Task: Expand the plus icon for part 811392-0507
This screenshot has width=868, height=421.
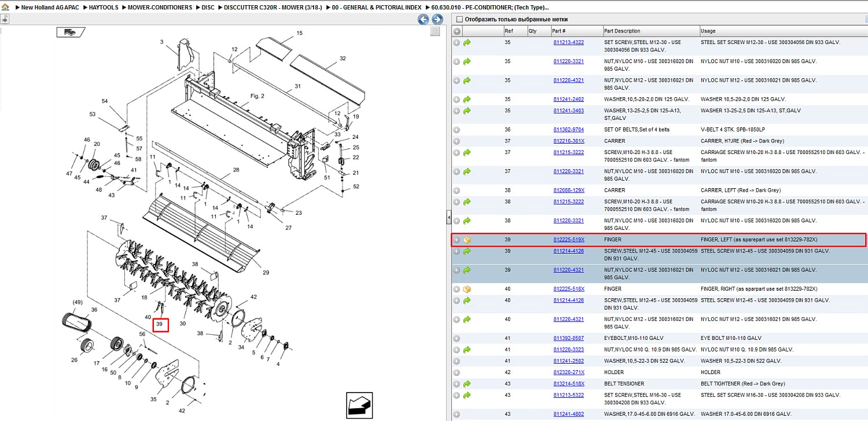Action: (457, 338)
